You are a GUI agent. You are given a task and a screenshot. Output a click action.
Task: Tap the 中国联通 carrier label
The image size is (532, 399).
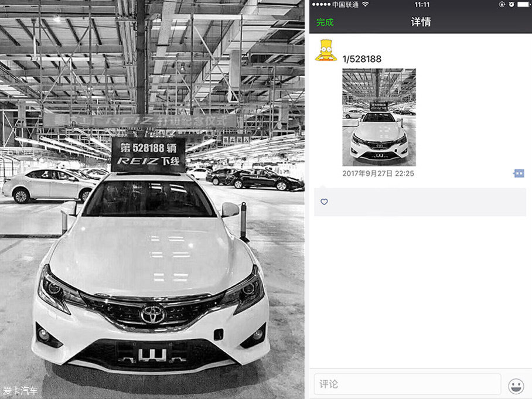click(x=345, y=5)
